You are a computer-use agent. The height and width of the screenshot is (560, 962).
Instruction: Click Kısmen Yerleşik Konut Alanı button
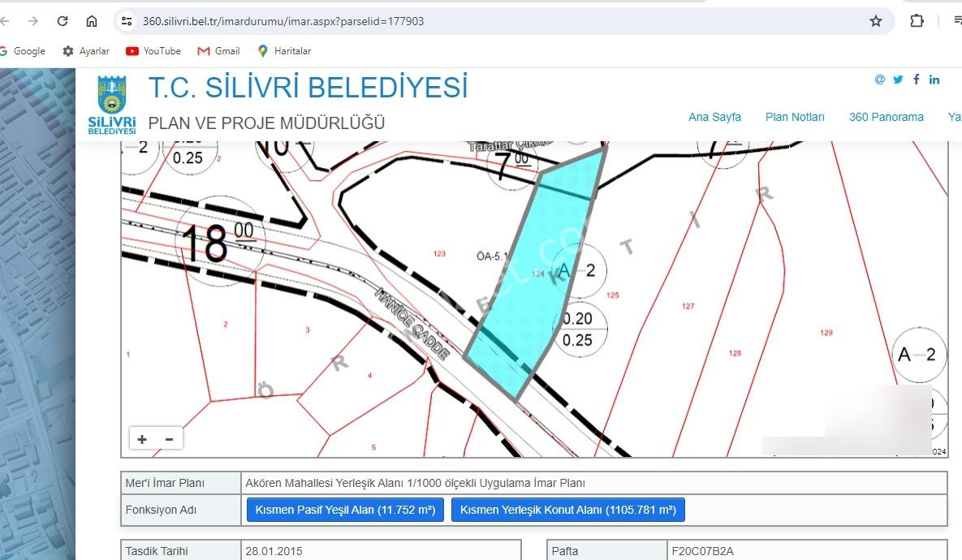pos(568,510)
